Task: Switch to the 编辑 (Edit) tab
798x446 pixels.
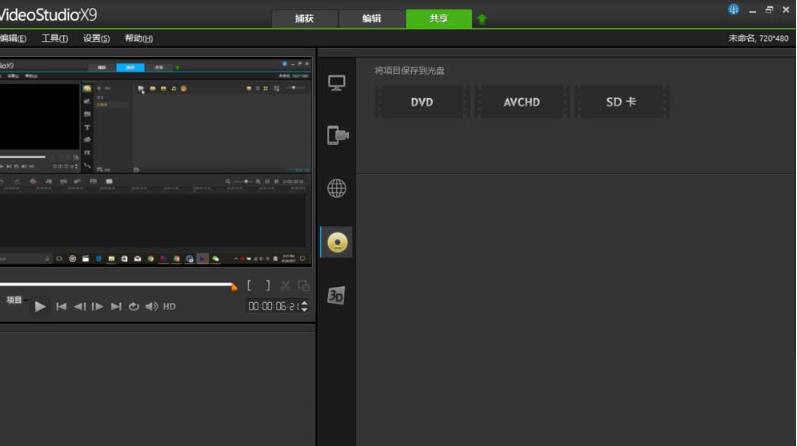Action: [372, 19]
